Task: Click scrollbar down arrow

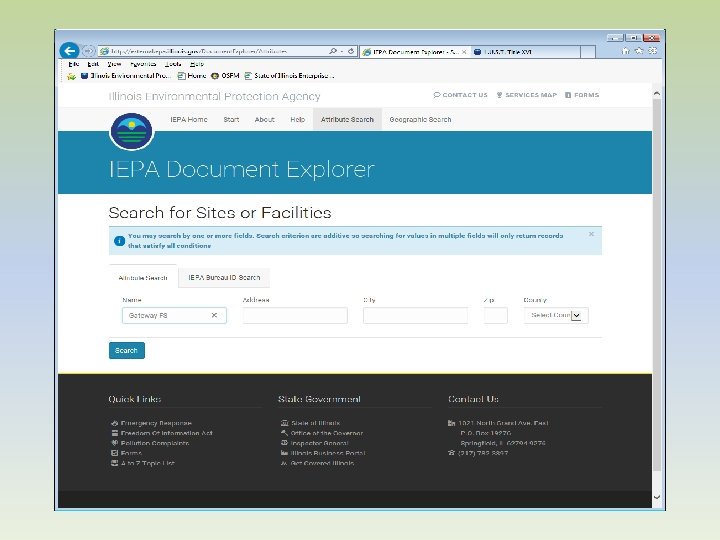Action: pyautogui.click(x=657, y=497)
